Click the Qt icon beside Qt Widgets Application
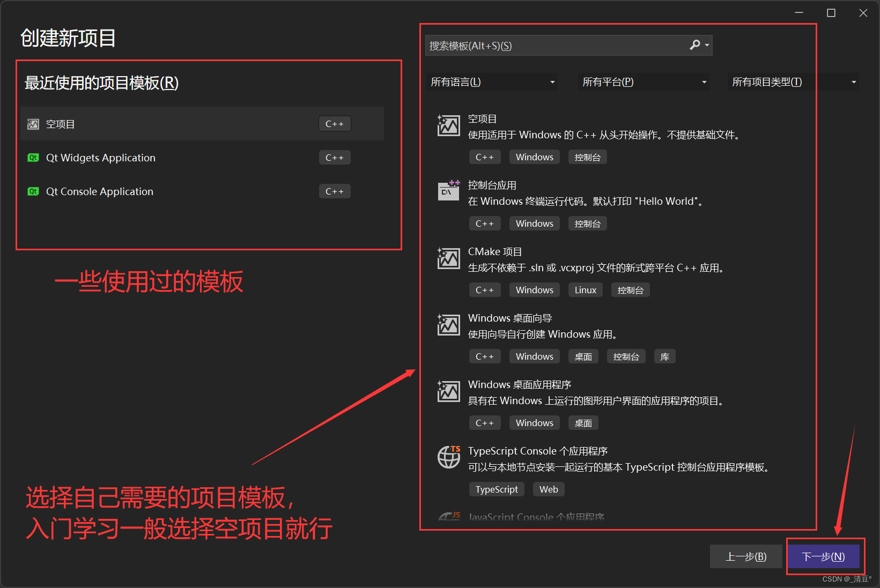880x588 pixels. (33, 158)
